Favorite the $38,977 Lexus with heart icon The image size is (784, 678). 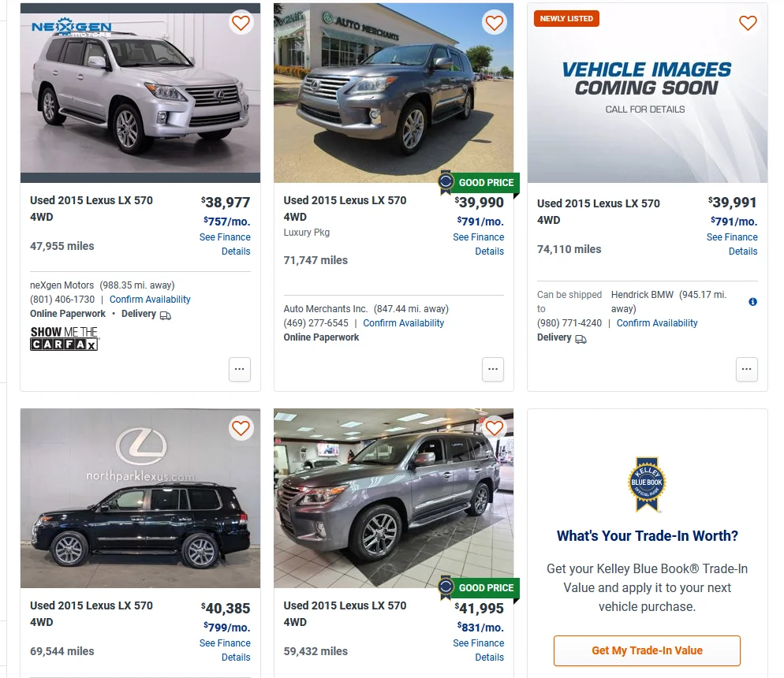pos(241,23)
